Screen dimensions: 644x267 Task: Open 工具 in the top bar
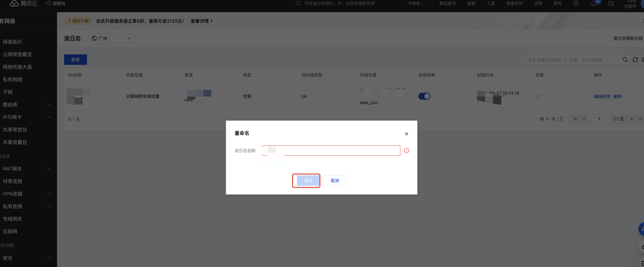(490, 3)
